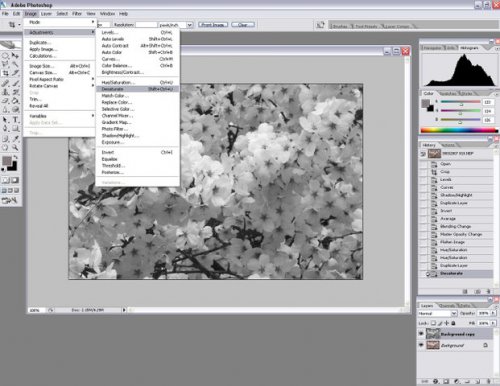This screenshot has width=500, height=386.
Task: Click the foreground color swatch
Action: (7, 161)
